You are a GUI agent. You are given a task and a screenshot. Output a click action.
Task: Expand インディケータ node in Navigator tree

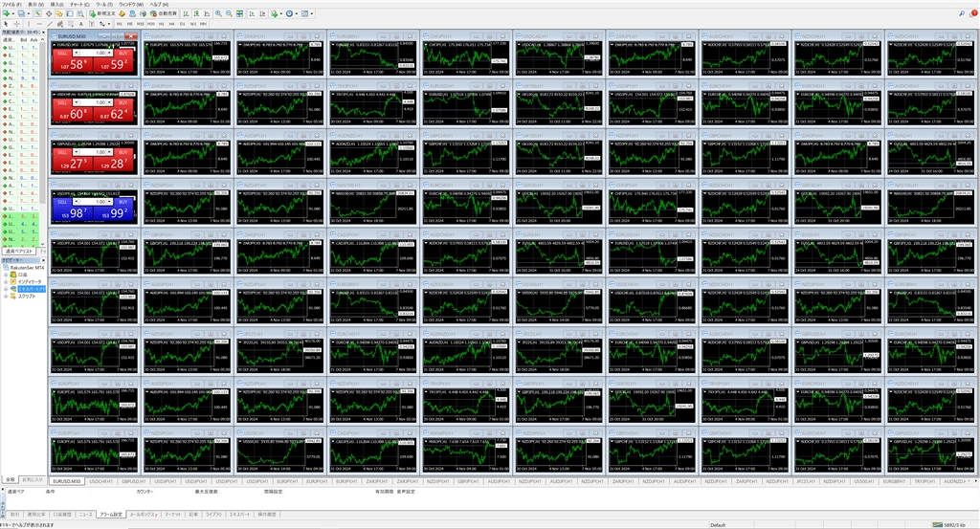point(6,281)
